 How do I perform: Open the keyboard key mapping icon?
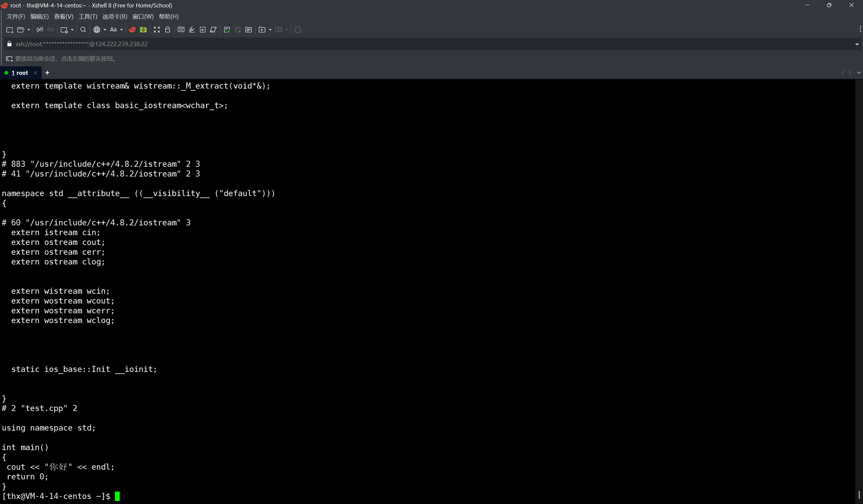(181, 30)
